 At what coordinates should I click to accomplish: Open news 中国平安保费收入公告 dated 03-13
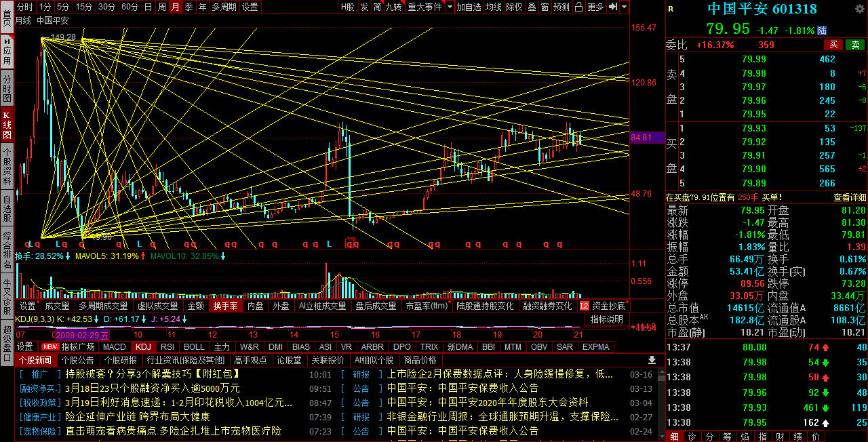pyautogui.click(x=462, y=388)
